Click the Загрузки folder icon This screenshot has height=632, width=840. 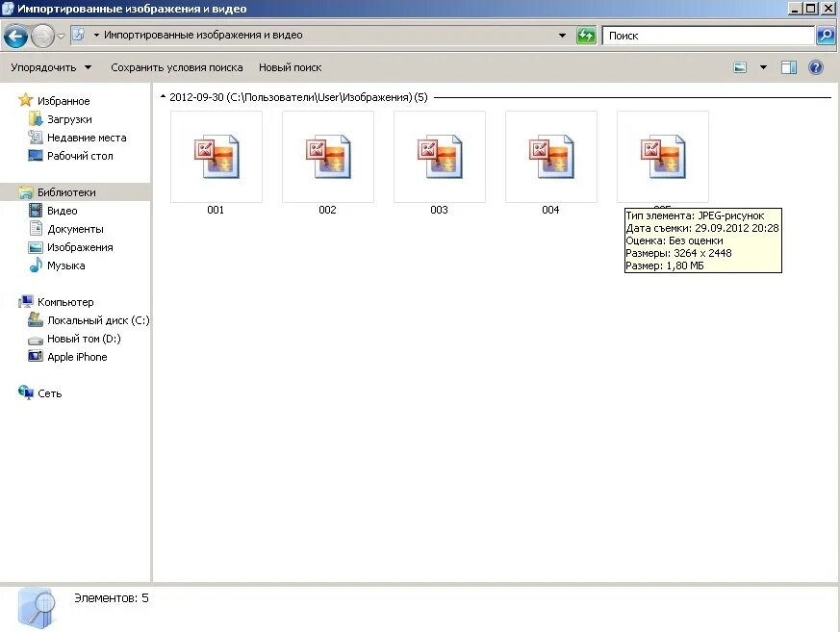pyautogui.click(x=36, y=119)
